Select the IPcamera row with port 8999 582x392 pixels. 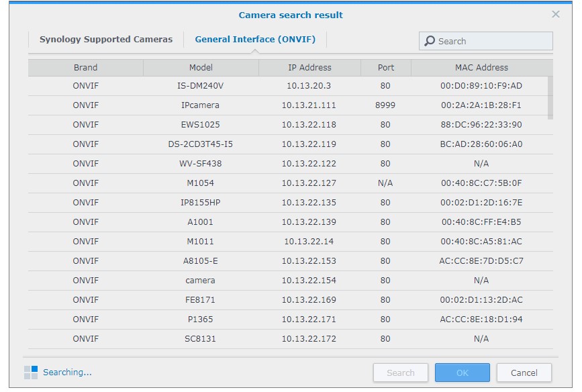(x=201, y=105)
